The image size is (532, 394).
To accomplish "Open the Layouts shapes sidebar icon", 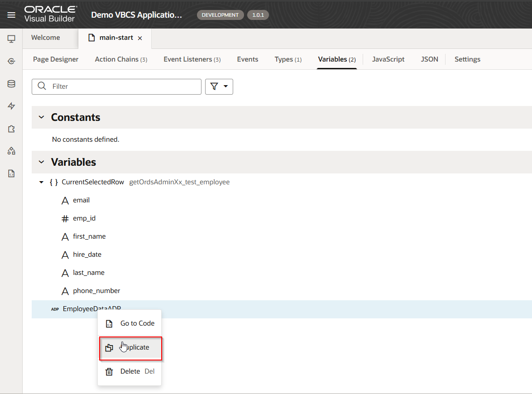I will [x=11, y=151].
